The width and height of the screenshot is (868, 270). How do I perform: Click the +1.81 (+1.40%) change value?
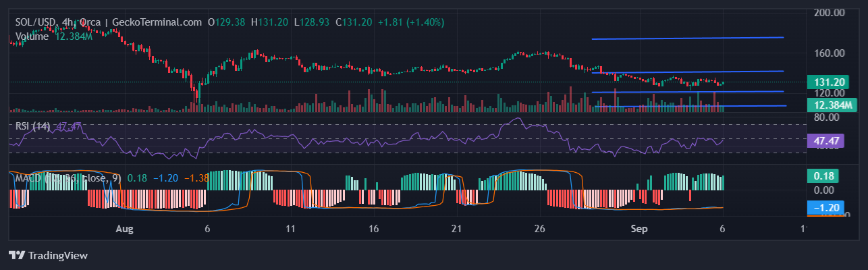pyautogui.click(x=410, y=22)
